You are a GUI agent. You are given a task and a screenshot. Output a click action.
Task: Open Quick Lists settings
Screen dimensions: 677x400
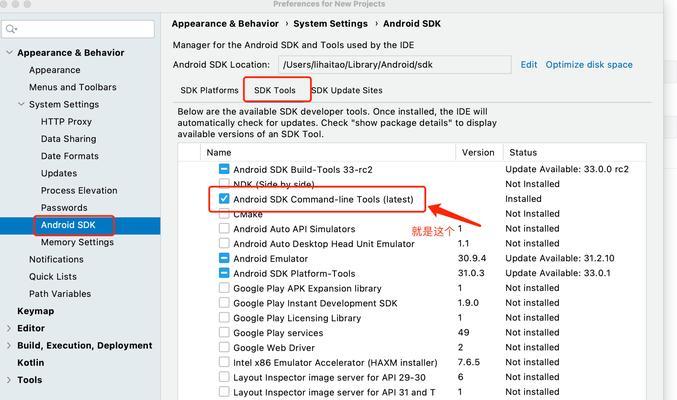point(53,276)
